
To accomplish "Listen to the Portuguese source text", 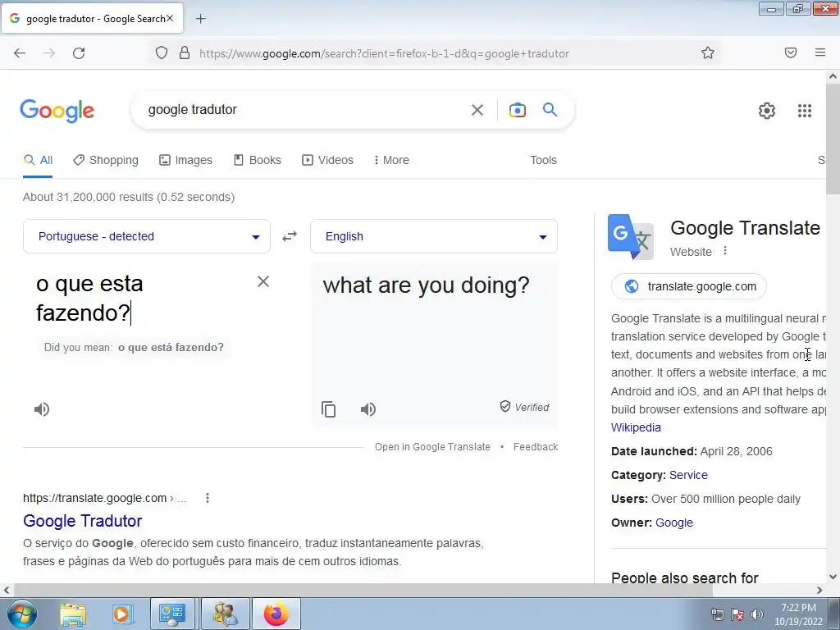I will (42, 409).
